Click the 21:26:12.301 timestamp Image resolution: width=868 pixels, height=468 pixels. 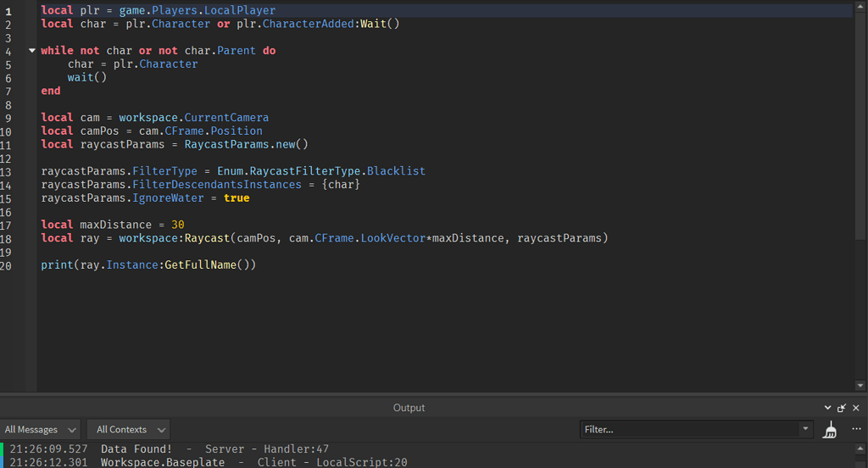coord(48,462)
